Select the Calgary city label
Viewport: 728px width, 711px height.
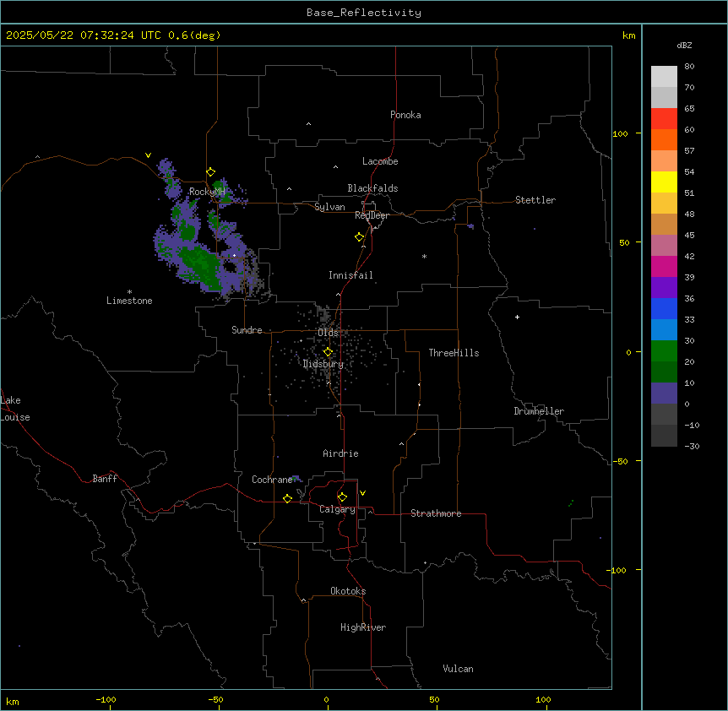coord(337,509)
